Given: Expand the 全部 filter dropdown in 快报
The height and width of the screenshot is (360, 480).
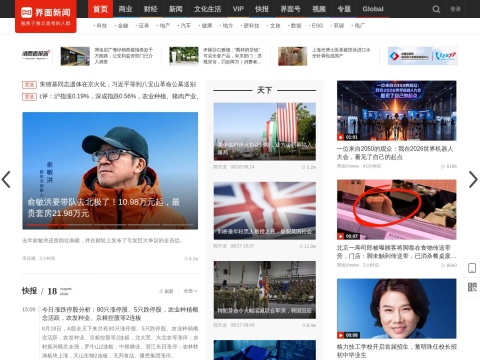Looking at the screenshot, I should pos(190,291).
